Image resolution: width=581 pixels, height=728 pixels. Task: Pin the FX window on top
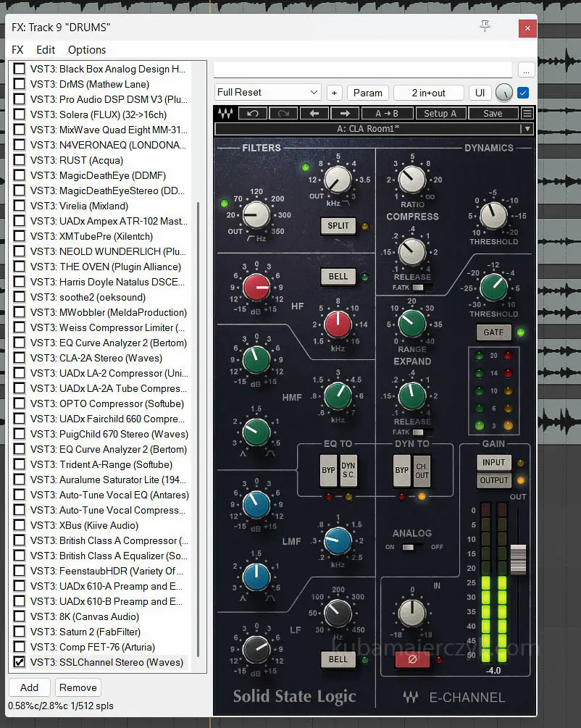point(485,26)
